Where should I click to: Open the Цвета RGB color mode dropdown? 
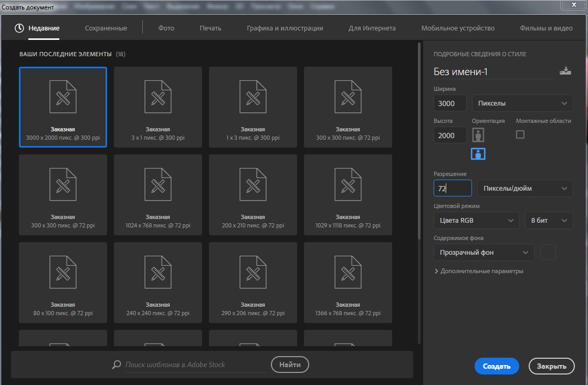click(476, 220)
